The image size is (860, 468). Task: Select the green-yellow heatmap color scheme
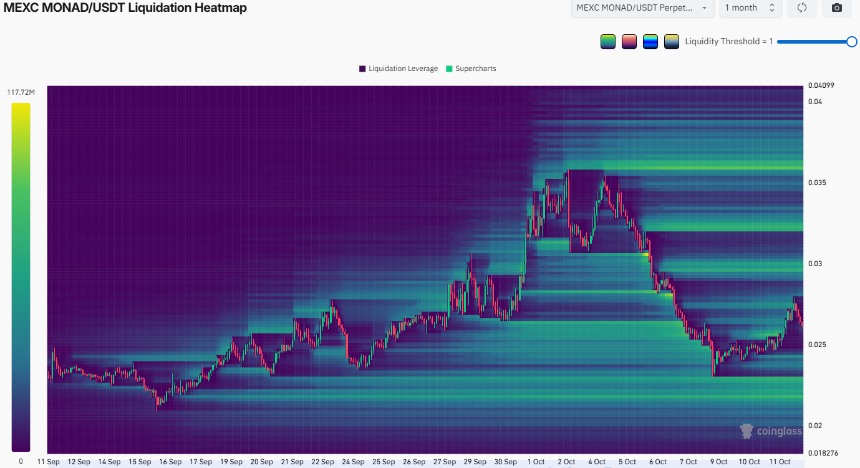tap(608, 42)
